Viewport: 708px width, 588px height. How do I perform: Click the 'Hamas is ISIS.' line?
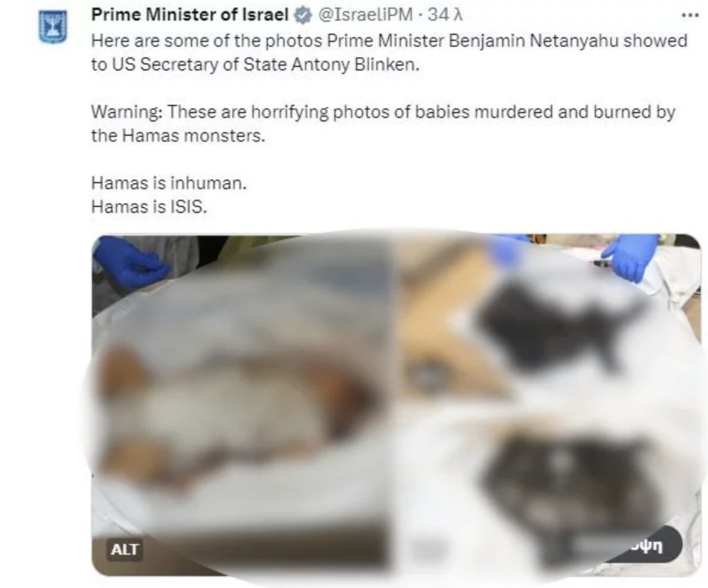pos(149,207)
